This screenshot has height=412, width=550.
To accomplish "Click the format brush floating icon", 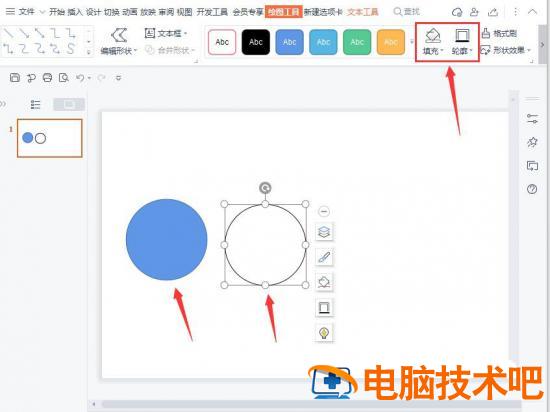I will (x=324, y=257).
